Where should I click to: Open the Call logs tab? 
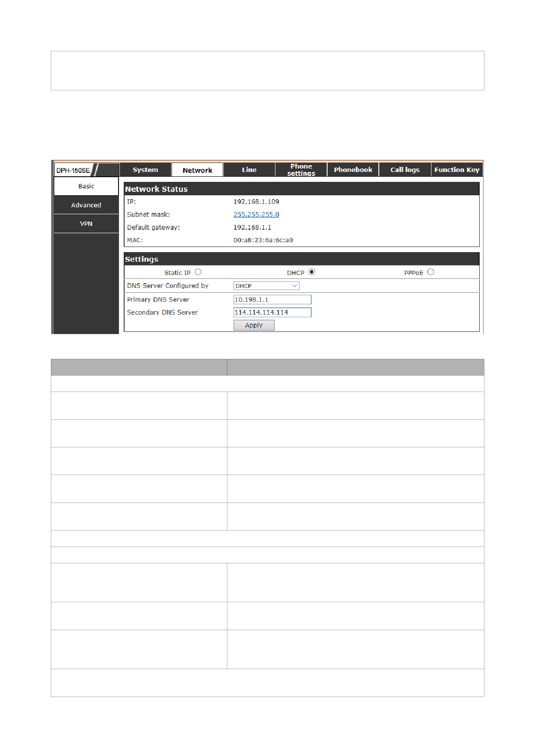point(405,170)
